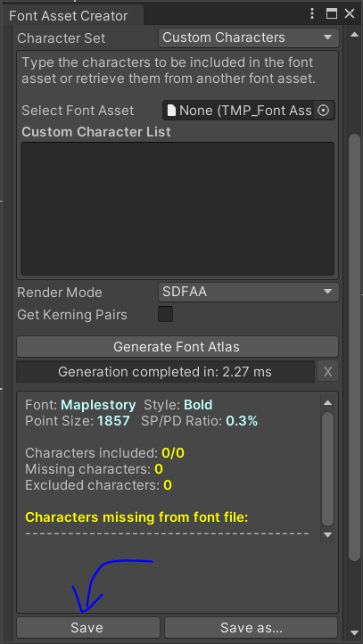363x644 pixels.
Task: Open the Font Asset Creator window options menu
Action: coord(313,14)
